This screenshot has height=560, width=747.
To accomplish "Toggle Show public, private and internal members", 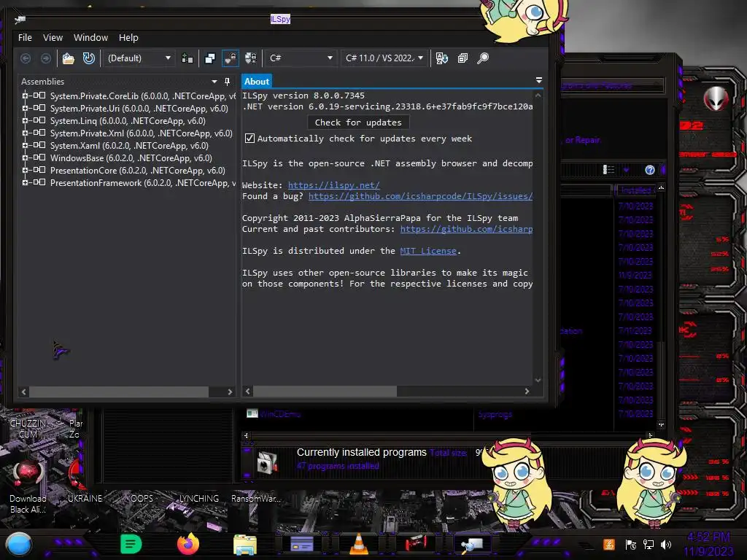I will click(231, 58).
